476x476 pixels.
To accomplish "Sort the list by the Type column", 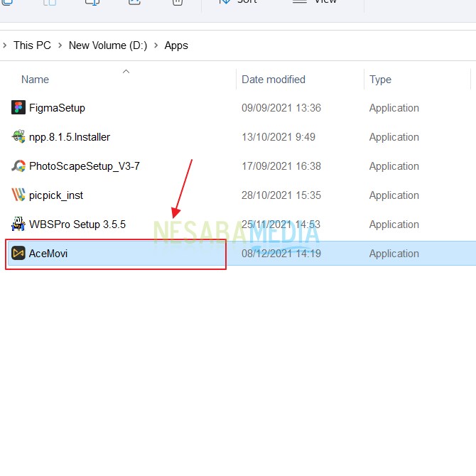I will point(380,80).
